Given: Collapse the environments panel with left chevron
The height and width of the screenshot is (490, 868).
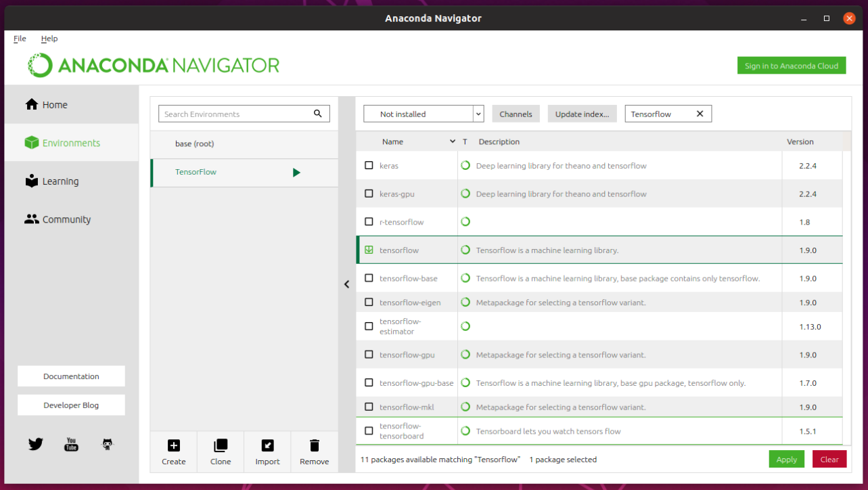Looking at the screenshot, I should [346, 284].
